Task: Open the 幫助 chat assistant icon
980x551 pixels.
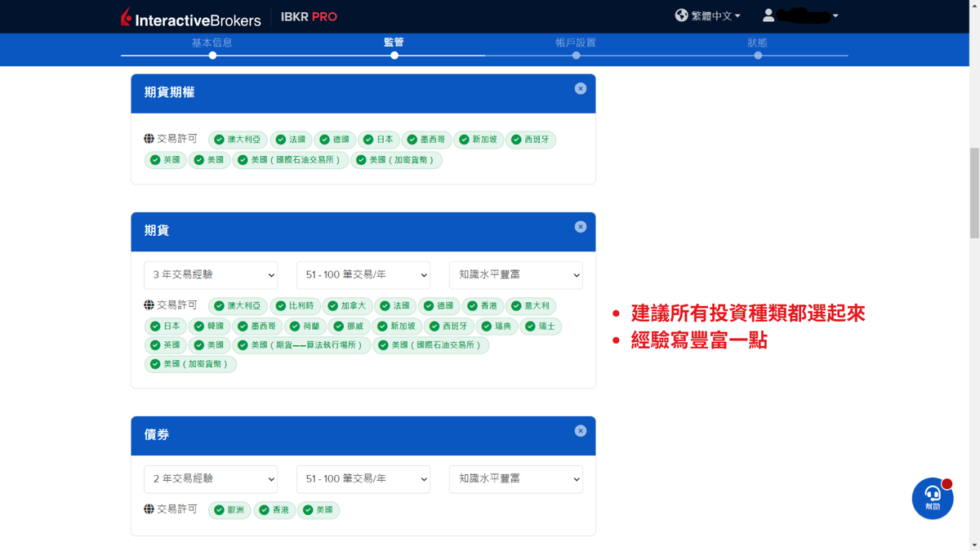Action: [x=932, y=498]
